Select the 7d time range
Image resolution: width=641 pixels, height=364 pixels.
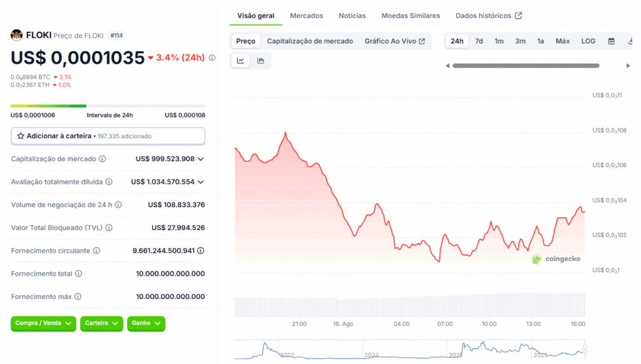[479, 41]
